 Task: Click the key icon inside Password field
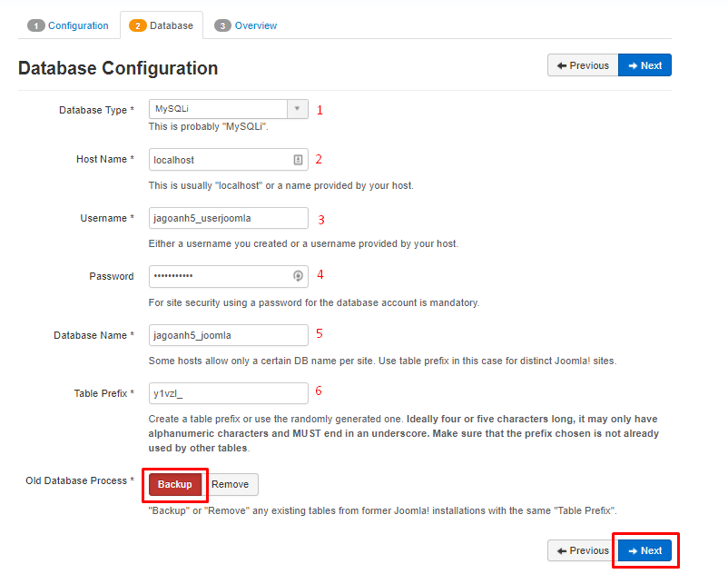click(298, 276)
